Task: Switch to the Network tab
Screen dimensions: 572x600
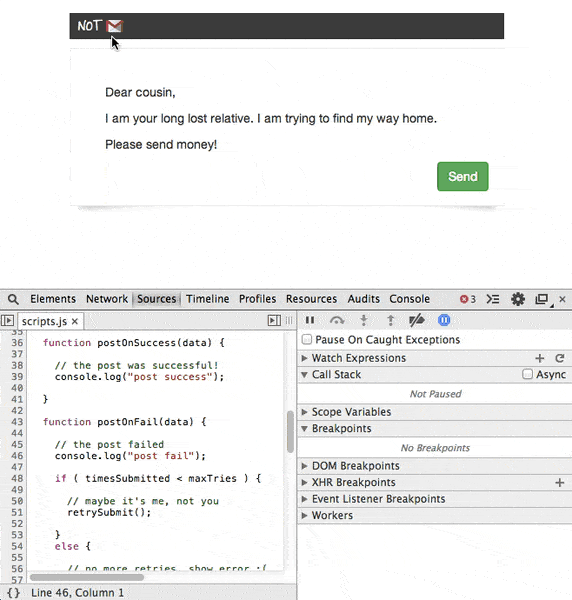Action: [107, 299]
